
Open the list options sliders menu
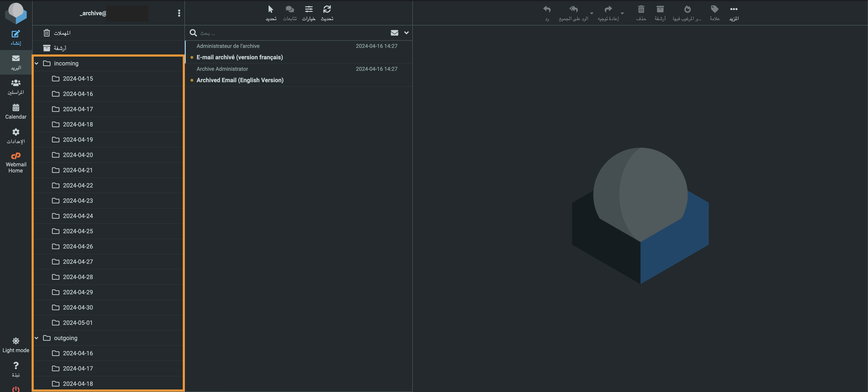(x=309, y=9)
